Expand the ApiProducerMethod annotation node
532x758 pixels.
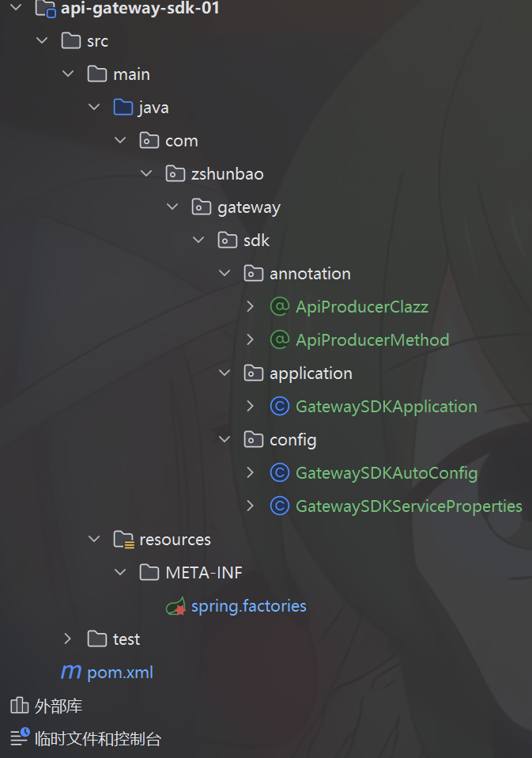251,340
